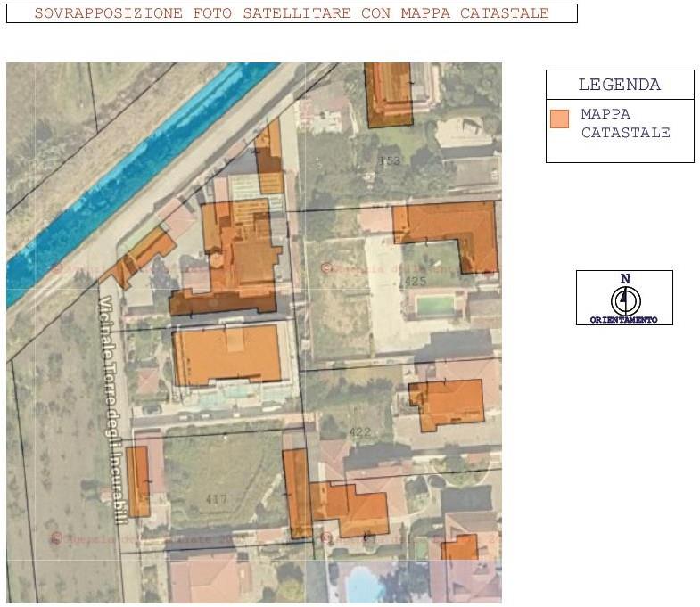Click the orange building right of parcel 422
Screen dimensions: 700x607
[x=448, y=401]
